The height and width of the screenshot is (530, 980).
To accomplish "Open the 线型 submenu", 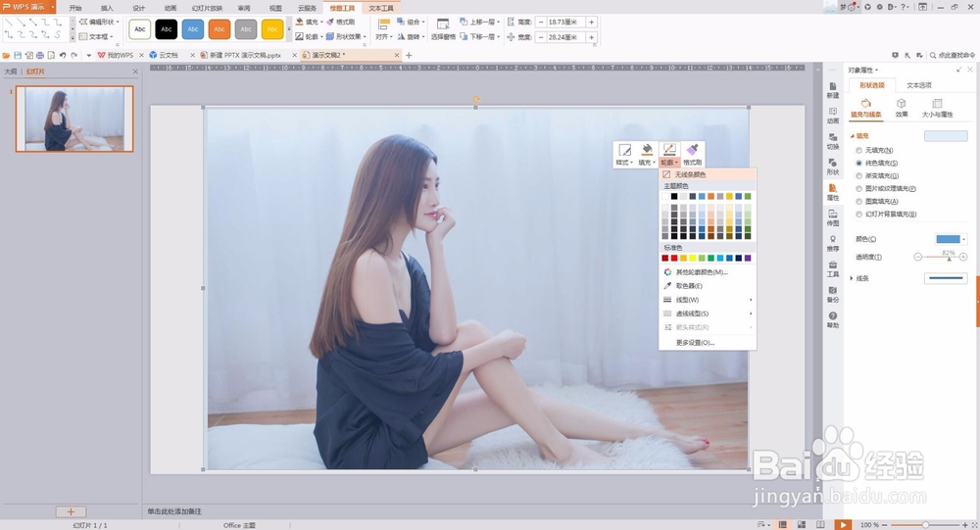I will pos(708,300).
